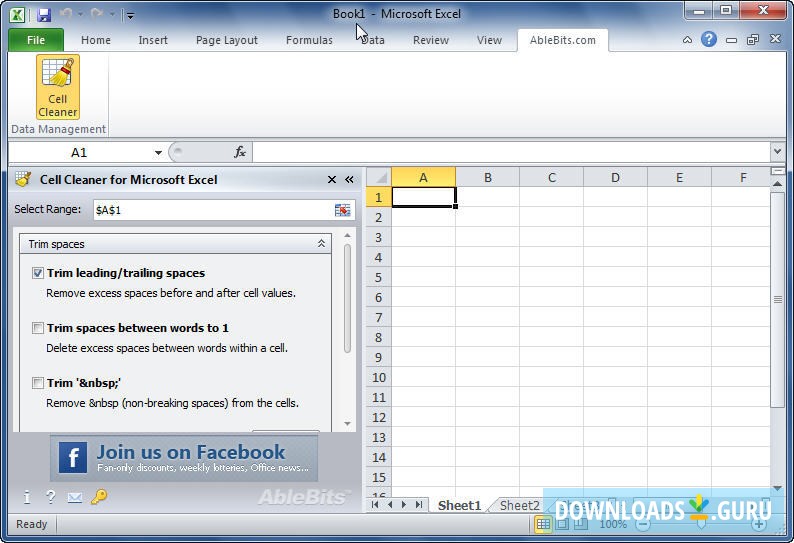The image size is (794, 543).
Task: Click the Cell Cleaner ribbon button
Action: click(58, 87)
